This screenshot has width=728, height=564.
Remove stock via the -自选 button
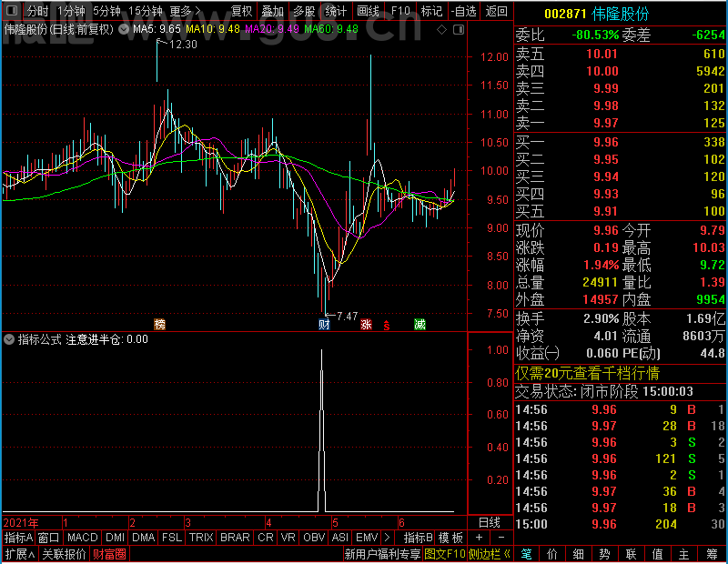pyautogui.click(x=464, y=11)
